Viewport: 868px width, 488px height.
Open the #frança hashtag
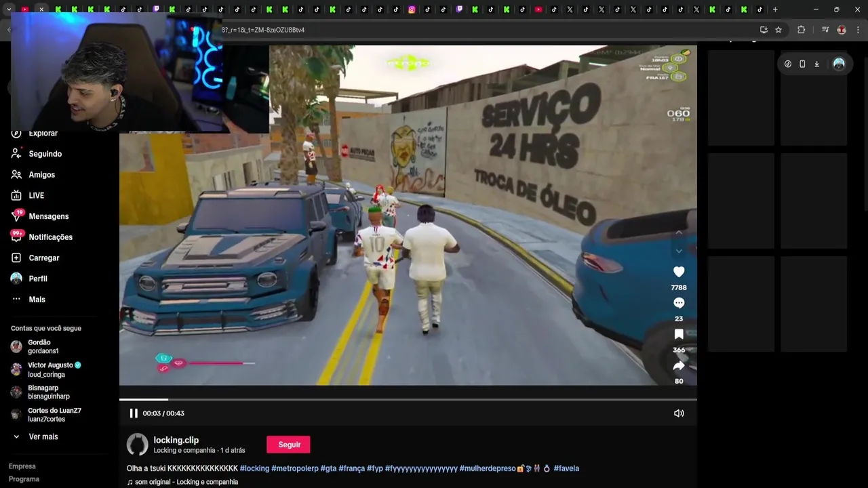[x=351, y=468]
